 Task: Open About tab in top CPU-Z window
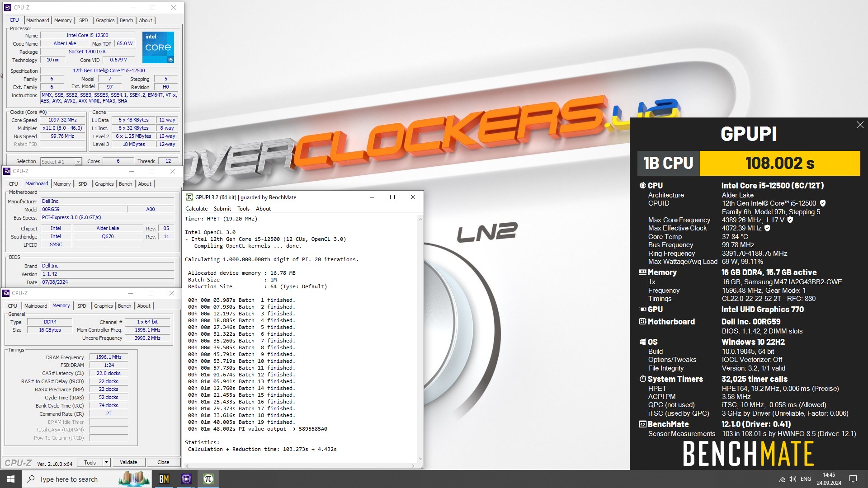click(x=146, y=20)
